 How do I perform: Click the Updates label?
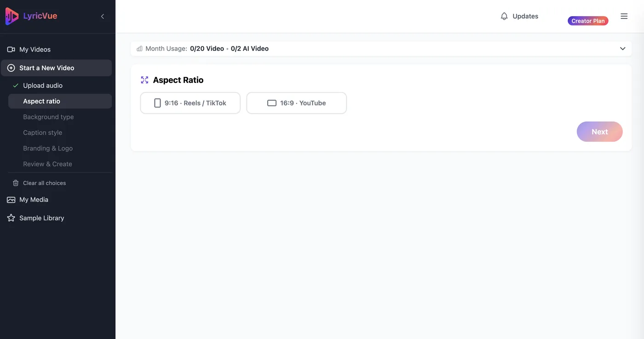coord(525,16)
